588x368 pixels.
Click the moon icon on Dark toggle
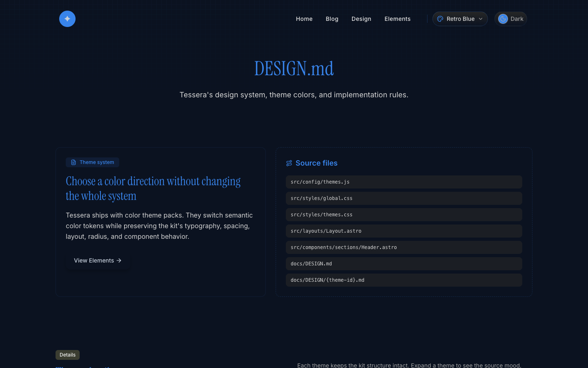503,19
